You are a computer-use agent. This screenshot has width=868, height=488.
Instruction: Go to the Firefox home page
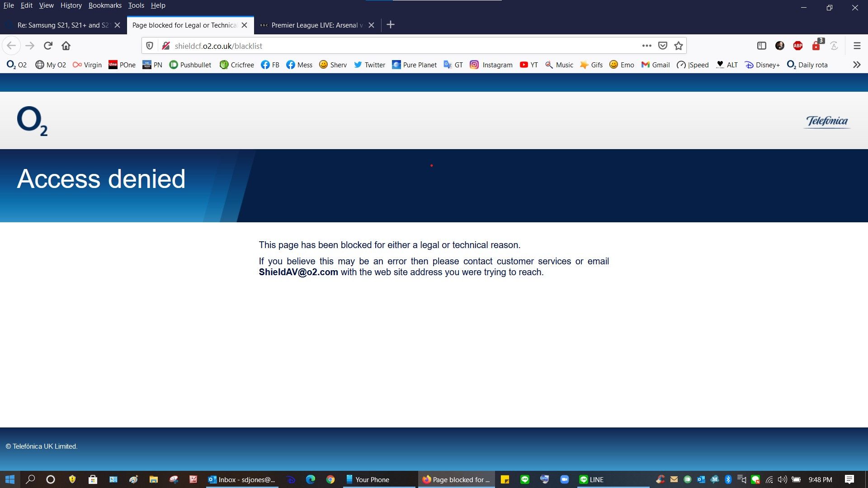point(66,46)
